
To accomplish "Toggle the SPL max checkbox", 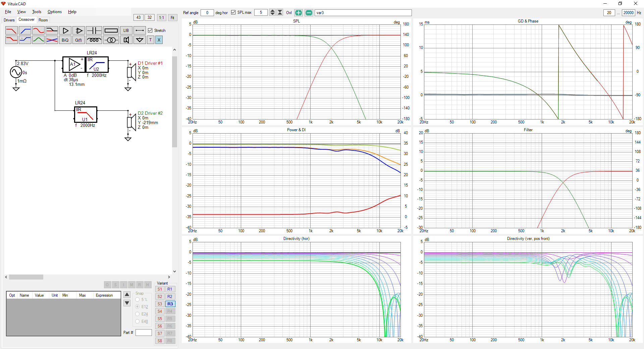I will [233, 12].
